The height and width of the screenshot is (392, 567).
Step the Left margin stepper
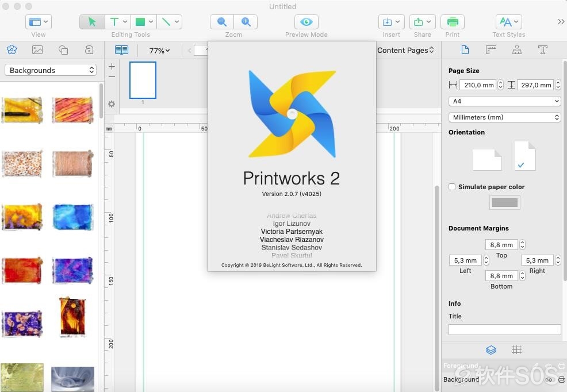486,260
